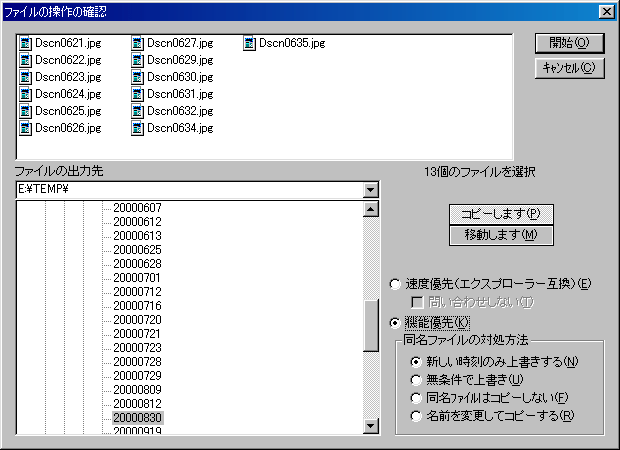Viewport: 620px width, 450px height.
Task: Open the output path E:¥TEMP¥ dropdown arrow
Action: [370, 190]
